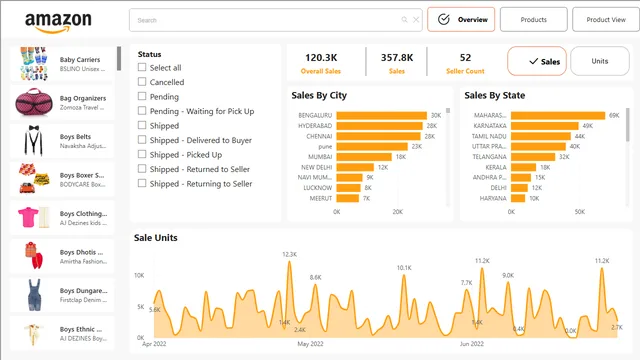The width and height of the screenshot is (640, 360).
Task: Click the 52 Seller Count card
Action: coord(465,63)
